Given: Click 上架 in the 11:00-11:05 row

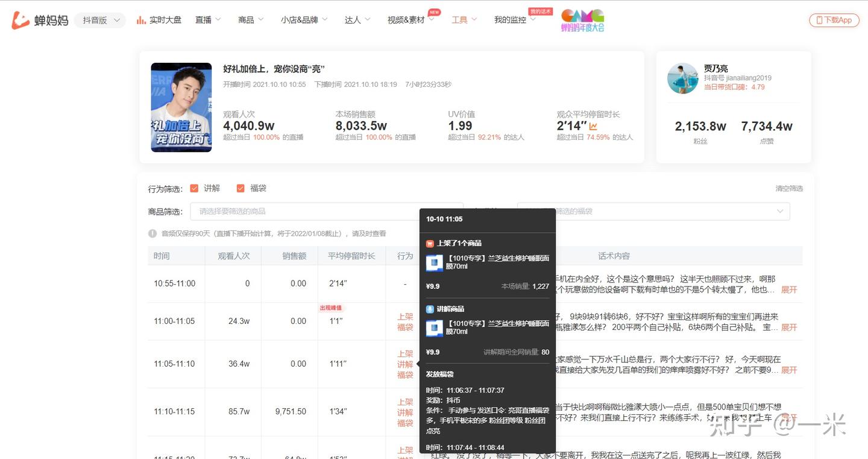Looking at the screenshot, I should click(x=405, y=317).
